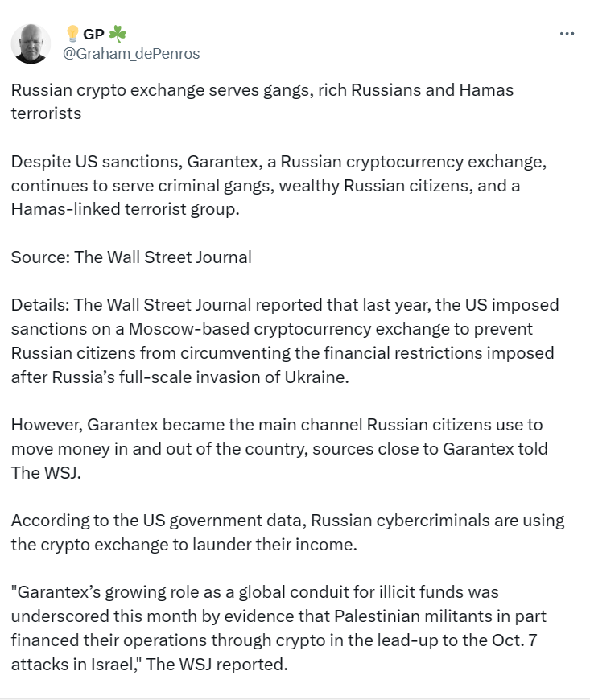Click the line starting "Details: The Wall Street Journal"
Image resolution: width=590 pixels, height=700 pixels.
coord(285,305)
